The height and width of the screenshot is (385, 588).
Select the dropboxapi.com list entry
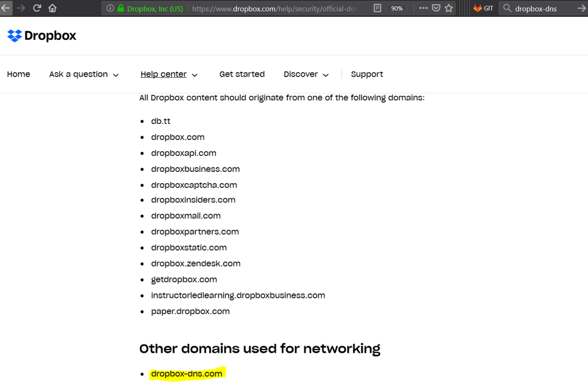tap(184, 153)
